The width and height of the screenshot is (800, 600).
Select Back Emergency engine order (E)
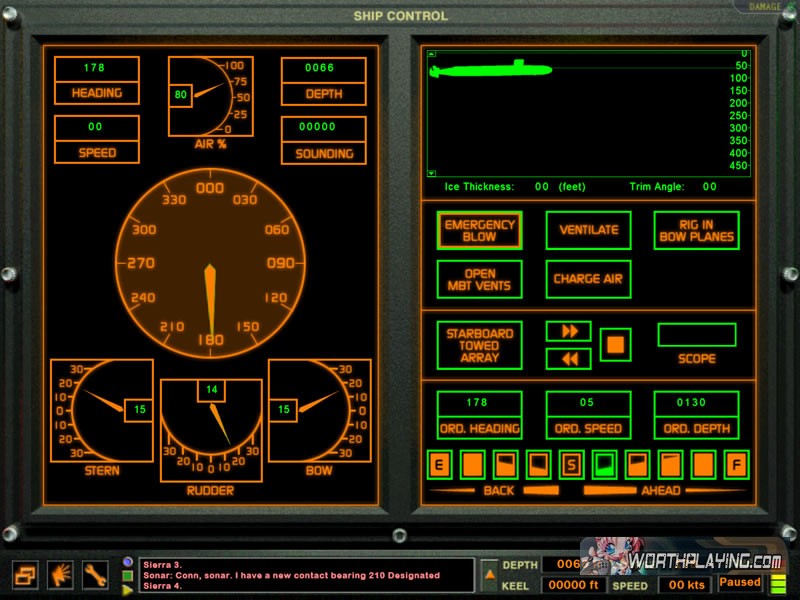click(x=439, y=464)
